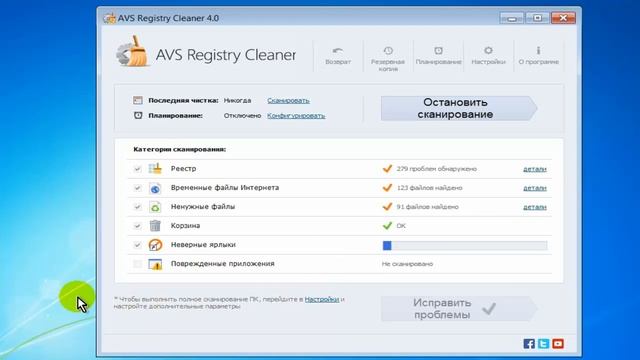This screenshot has width=640, height=360.
Task: Toggle the Реестр checkbox
Action: tap(137, 169)
